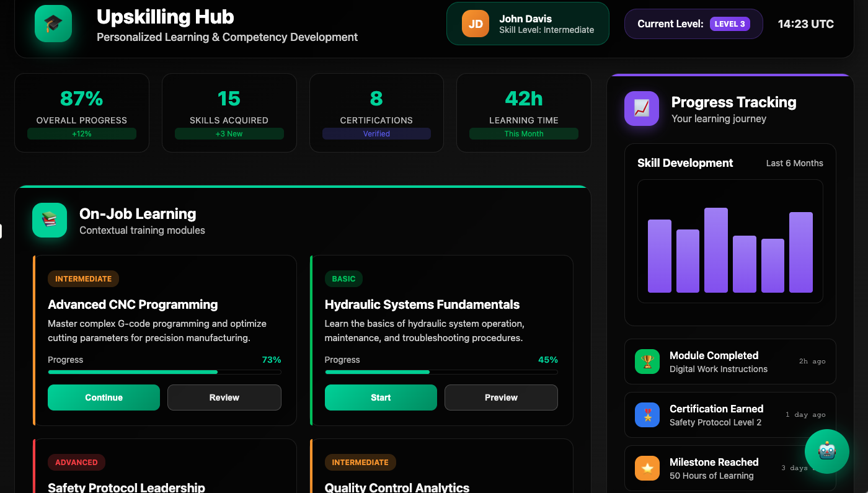Click the Hydraulic Systems 45% progress bar
The image size is (868, 493).
pyautogui.click(x=441, y=372)
